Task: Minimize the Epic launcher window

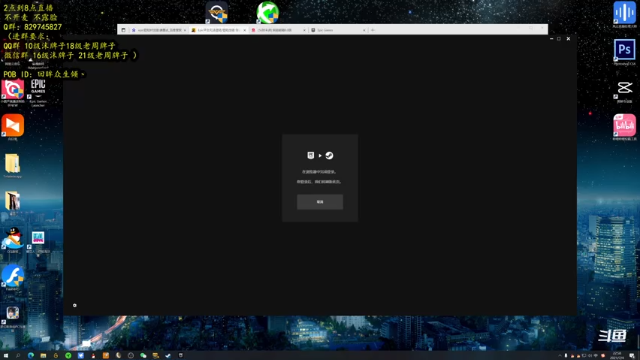Action: (x=551, y=39)
